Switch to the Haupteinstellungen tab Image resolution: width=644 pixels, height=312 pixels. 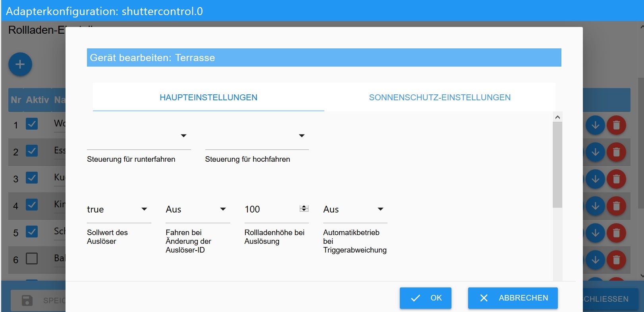(208, 97)
